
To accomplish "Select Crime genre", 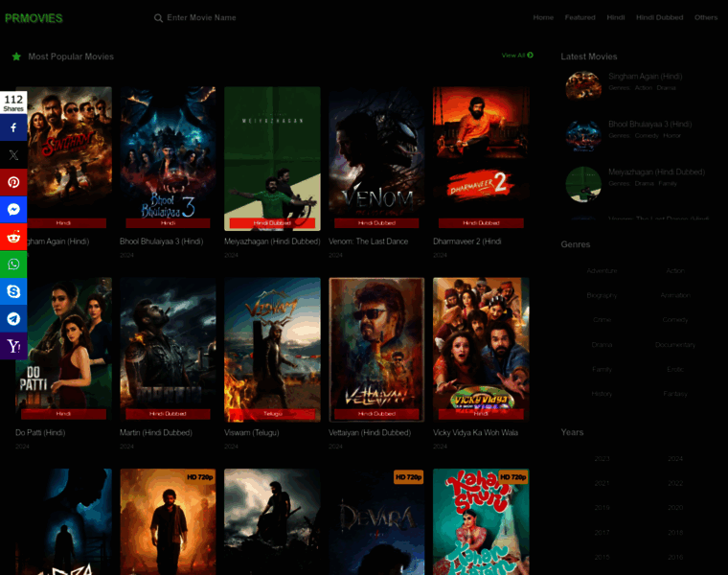I will pyautogui.click(x=602, y=320).
